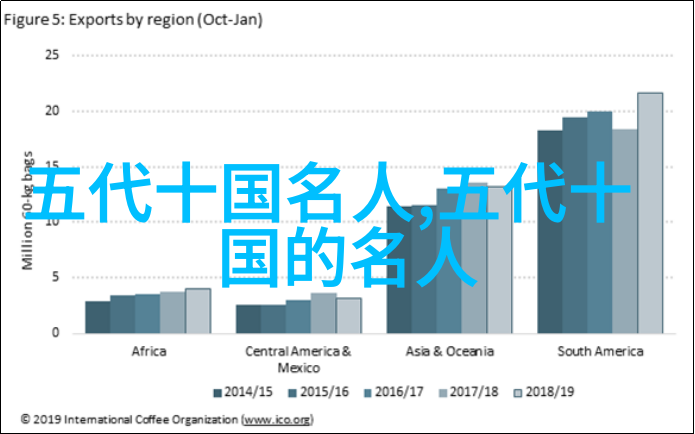Screen dimensions: 695x434
Task: Select the Asia & Oceania 2018/19 bar
Action: click(500, 260)
